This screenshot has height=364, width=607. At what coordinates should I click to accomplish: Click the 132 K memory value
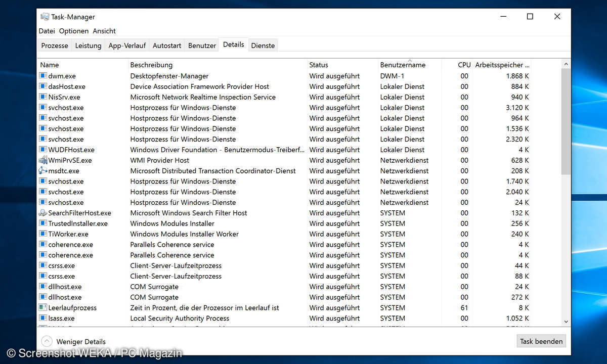click(x=520, y=213)
